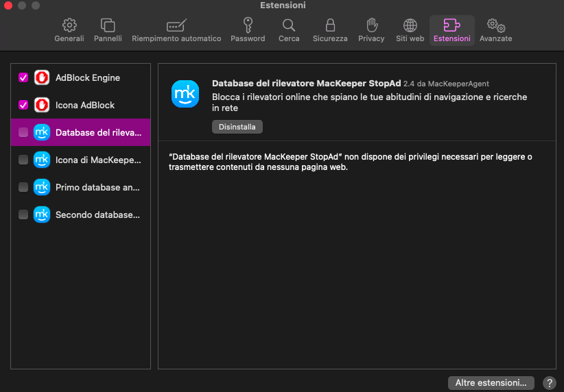This screenshot has width=564, height=392.
Task: Open the Privacy tab
Action: [x=371, y=31]
